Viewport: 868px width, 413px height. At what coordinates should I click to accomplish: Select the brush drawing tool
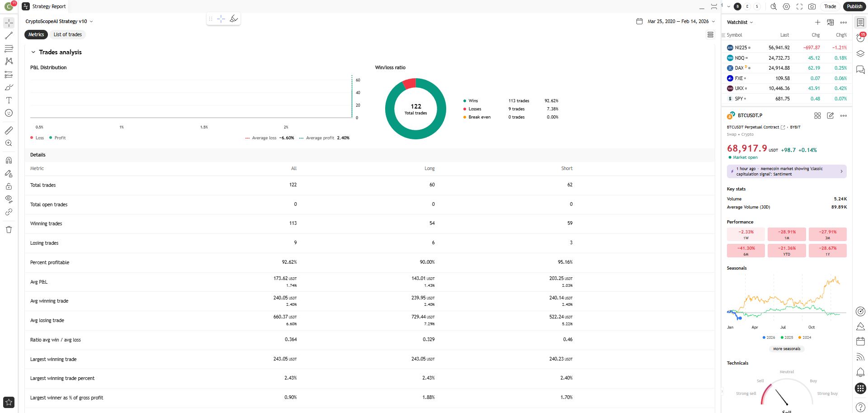coord(9,87)
